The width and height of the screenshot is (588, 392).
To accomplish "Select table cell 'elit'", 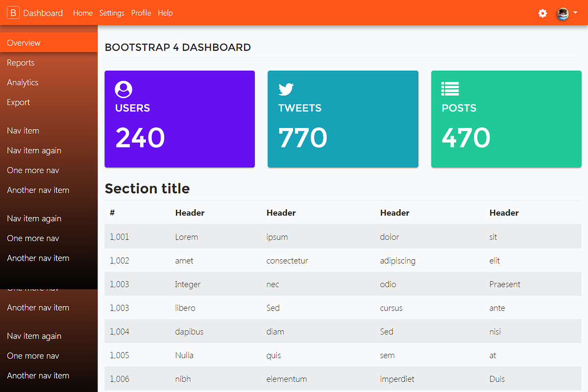I will (494, 261).
